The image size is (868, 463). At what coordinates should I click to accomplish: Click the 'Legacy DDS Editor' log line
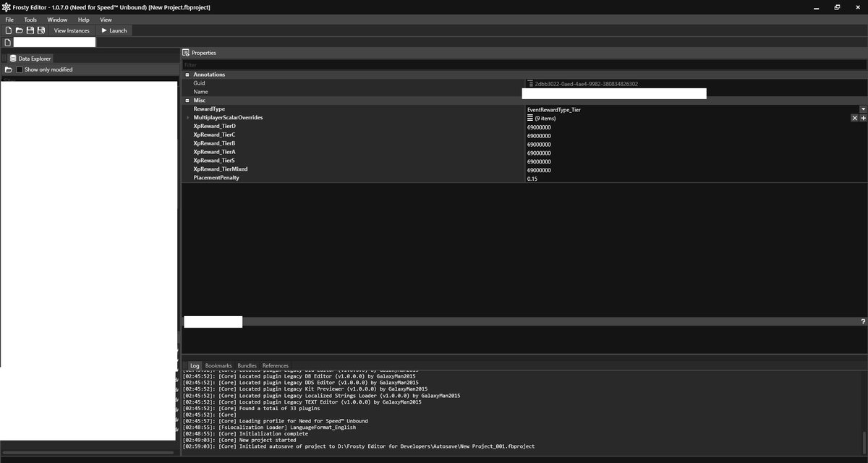click(301, 383)
